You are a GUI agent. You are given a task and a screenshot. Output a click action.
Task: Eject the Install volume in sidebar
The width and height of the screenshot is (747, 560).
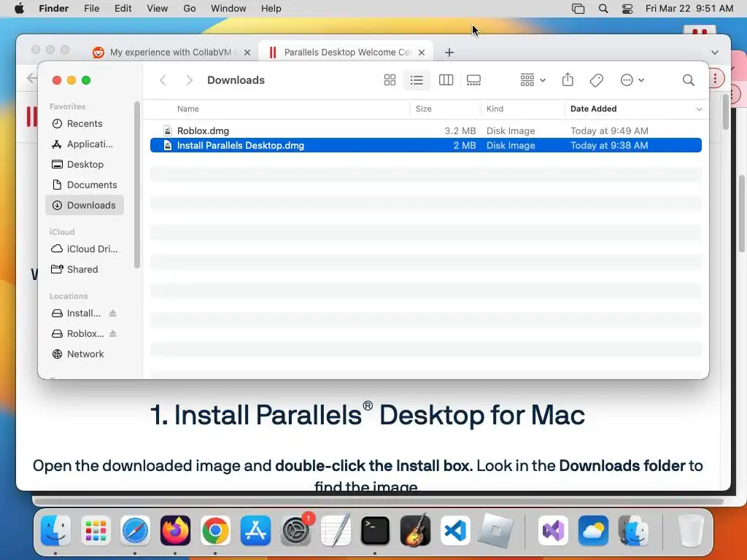point(113,314)
